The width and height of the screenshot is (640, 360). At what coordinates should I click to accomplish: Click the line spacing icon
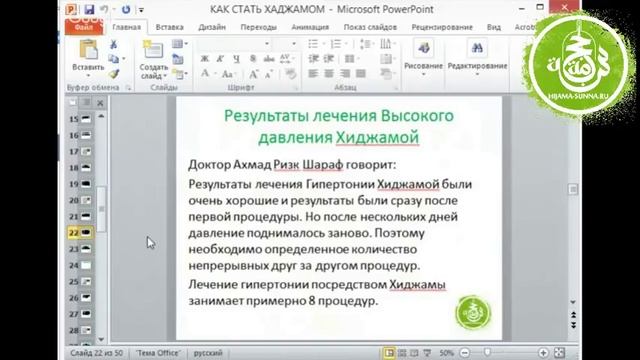click(x=366, y=44)
